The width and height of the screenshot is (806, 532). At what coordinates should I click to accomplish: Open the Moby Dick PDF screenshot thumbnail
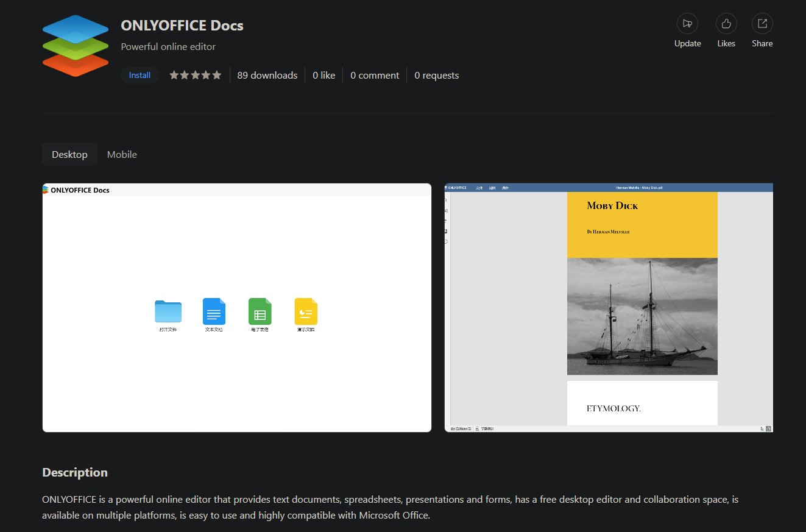[x=609, y=308]
